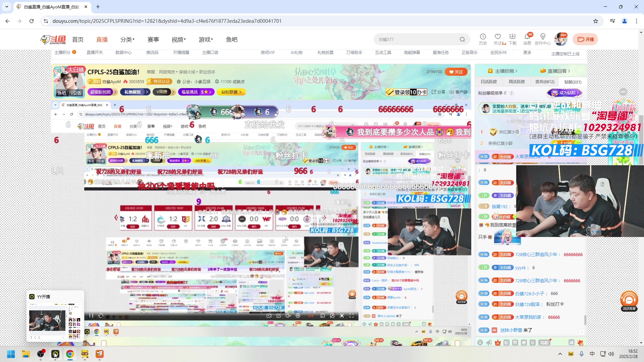
Task: Click the 梗 meme danmaku icon
Action: 524,342
